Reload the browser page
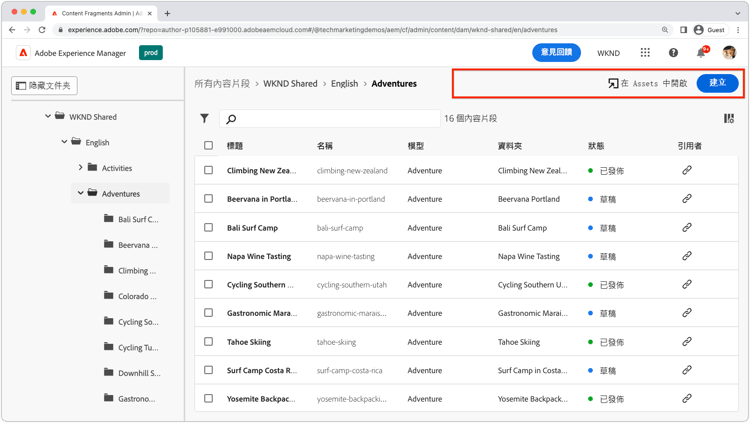Viewport: 750px width, 423px height. coord(42,30)
